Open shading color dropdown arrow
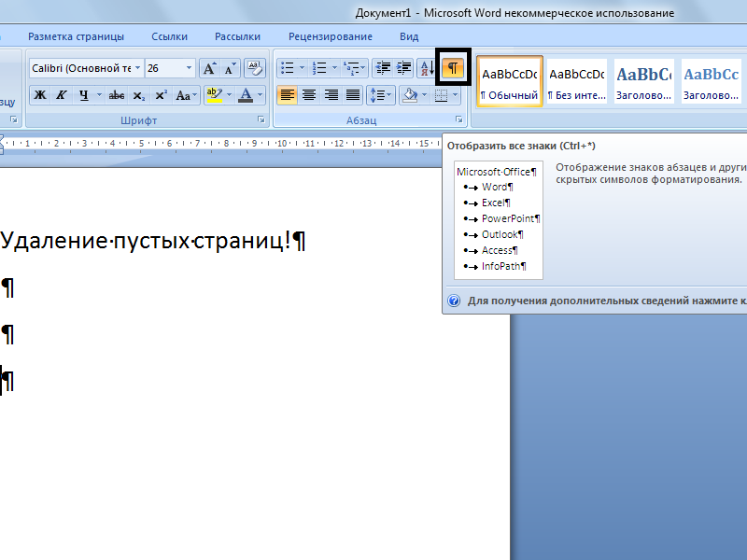Screen dimensions: 747x560 pos(424,95)
